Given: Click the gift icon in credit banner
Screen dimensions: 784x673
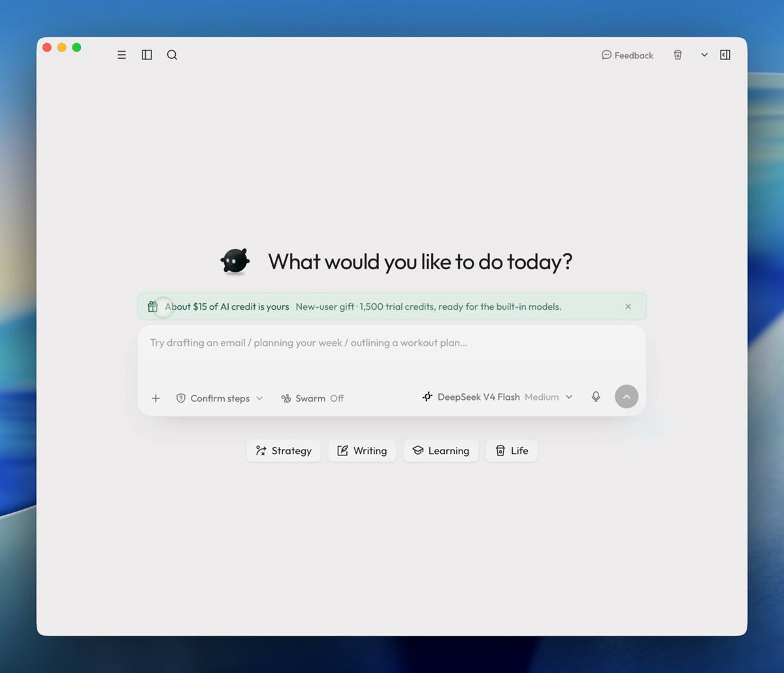Looking at the screenshot, I should coord(153,306).
